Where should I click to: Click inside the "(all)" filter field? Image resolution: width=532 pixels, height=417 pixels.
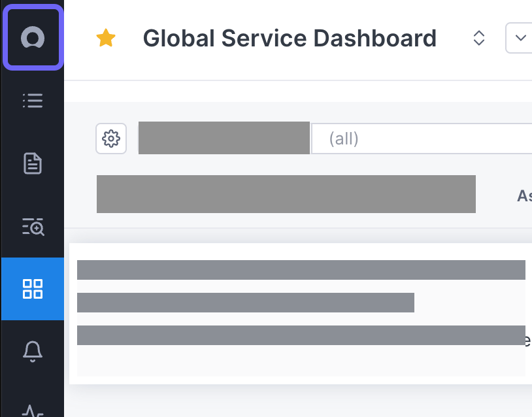pos(392,138)
